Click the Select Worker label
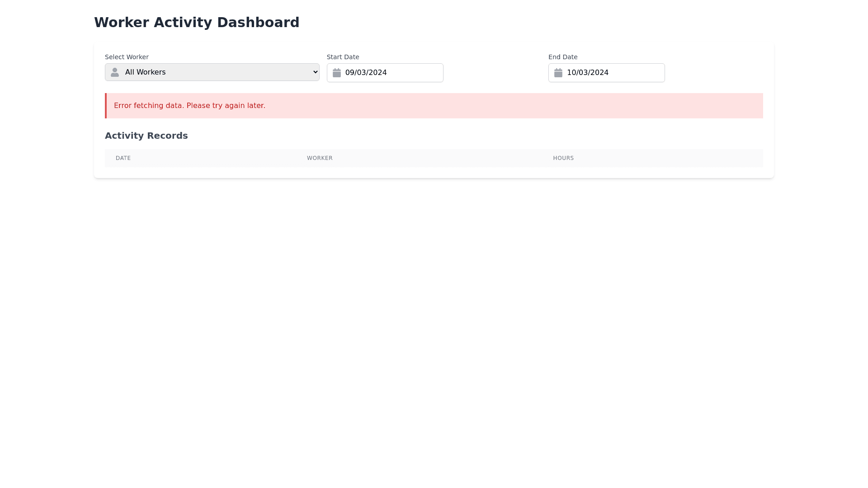Viewport: 868px width, 488px height. (x=127, y=57)
